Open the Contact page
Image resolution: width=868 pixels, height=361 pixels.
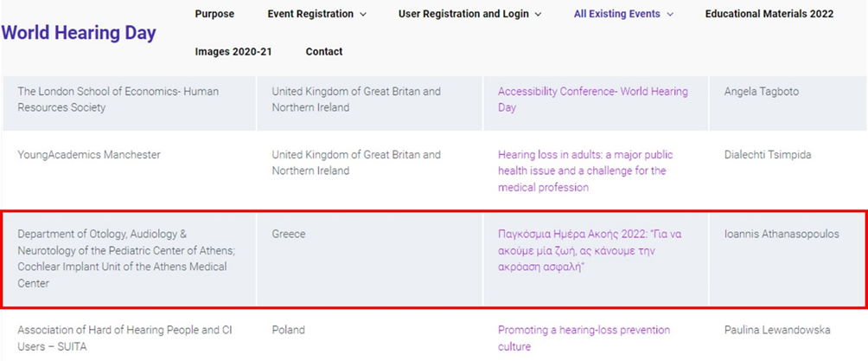[324, 52]
